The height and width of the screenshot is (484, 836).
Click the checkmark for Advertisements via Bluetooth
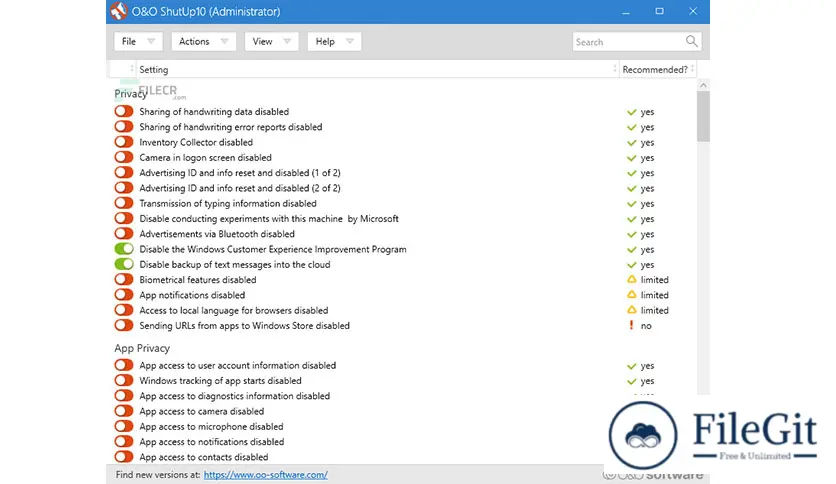pos(632,235)
